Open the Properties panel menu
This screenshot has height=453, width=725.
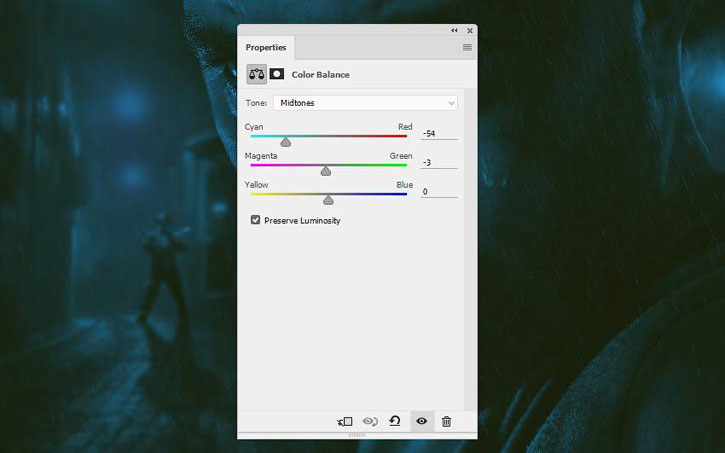point(467,47)
